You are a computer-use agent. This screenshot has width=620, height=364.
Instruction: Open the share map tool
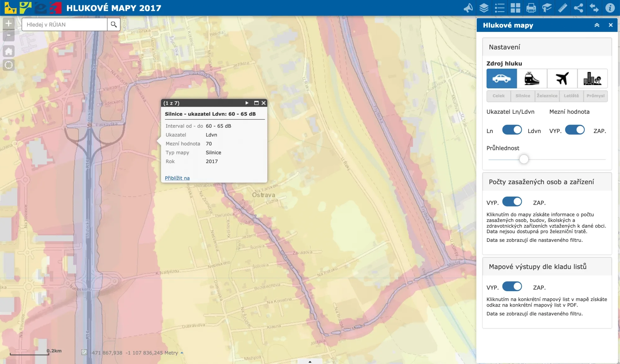tap(578, 8)
